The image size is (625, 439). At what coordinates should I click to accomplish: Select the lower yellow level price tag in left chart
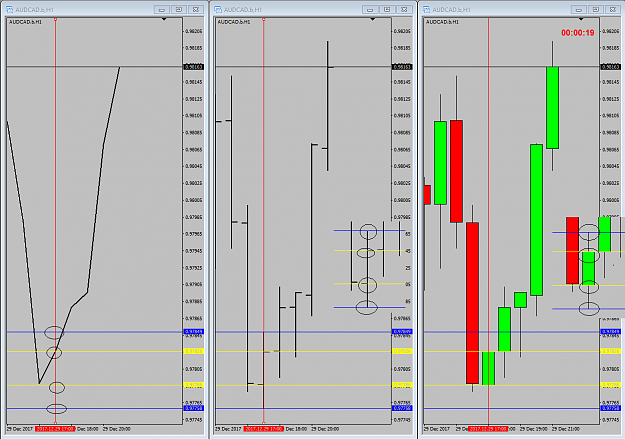click(x=194, y=385)
